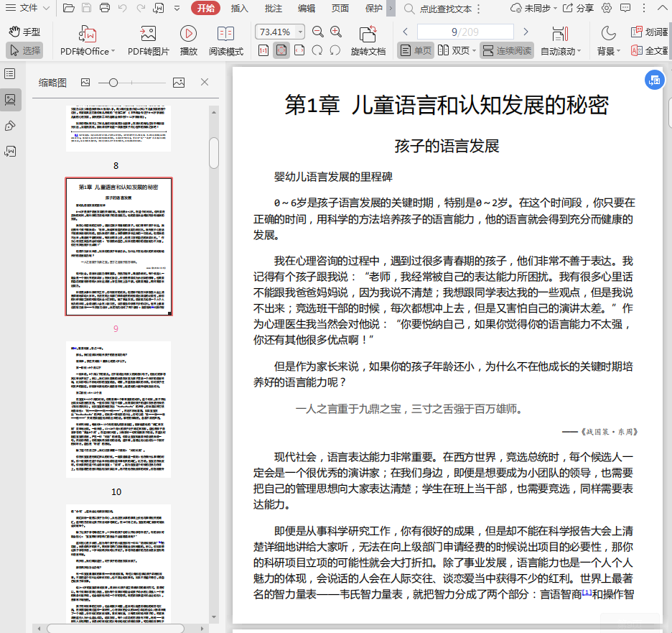Click the open folder icon
Image resolution: width=672 pixels, height=633 pixels.
(69, 8)
